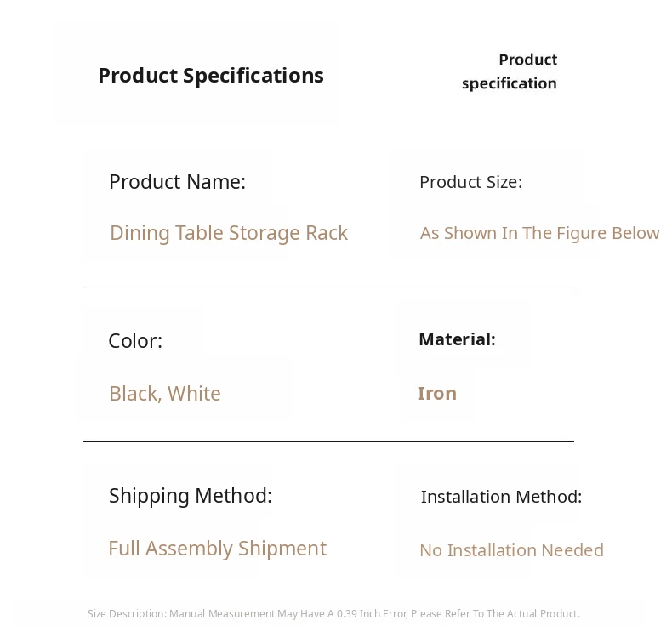Click the "Color:" label
The height and width of the screenshot is (643, 672).
135,341
